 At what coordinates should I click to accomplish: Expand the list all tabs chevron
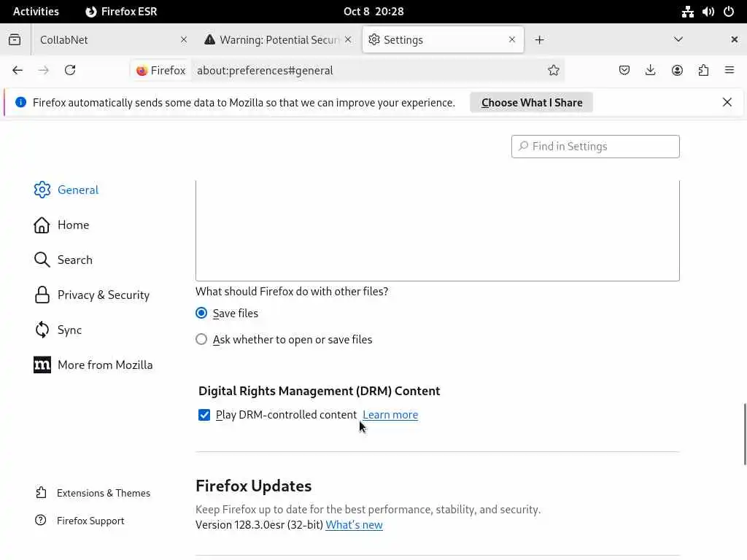tap(678, 39)
